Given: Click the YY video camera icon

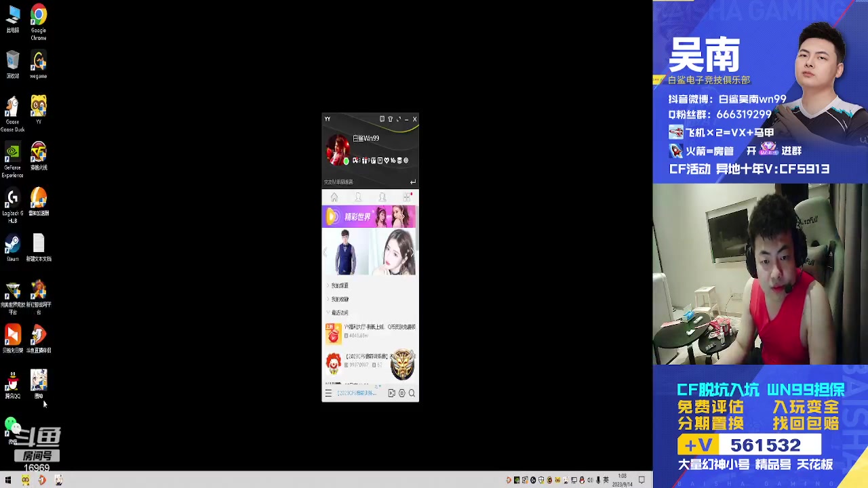Looking at the screenshot, I should point(391,393).
